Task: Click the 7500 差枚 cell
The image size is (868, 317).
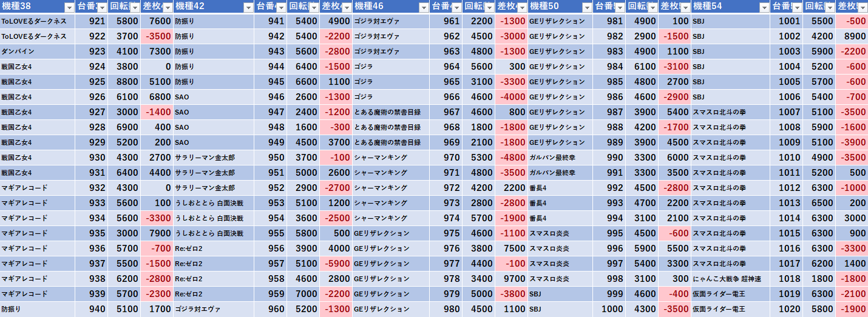Action: tap(511, 249)
